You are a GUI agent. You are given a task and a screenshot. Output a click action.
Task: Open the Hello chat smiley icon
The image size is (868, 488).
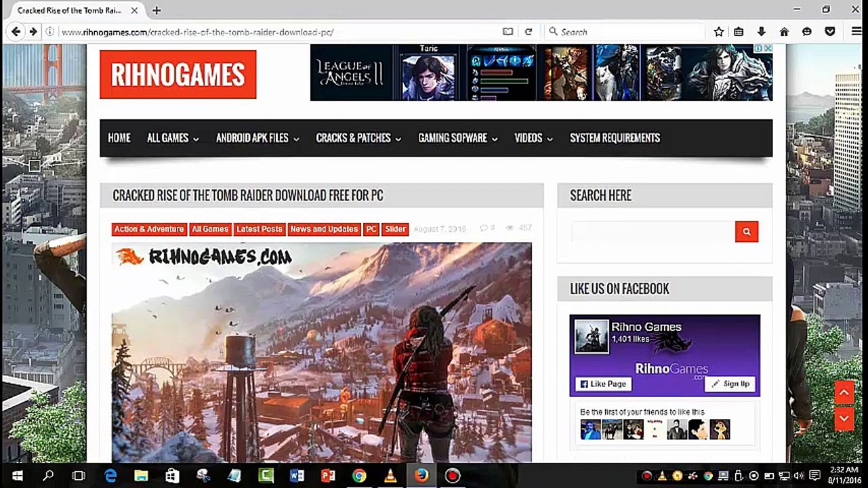(807, 32)
